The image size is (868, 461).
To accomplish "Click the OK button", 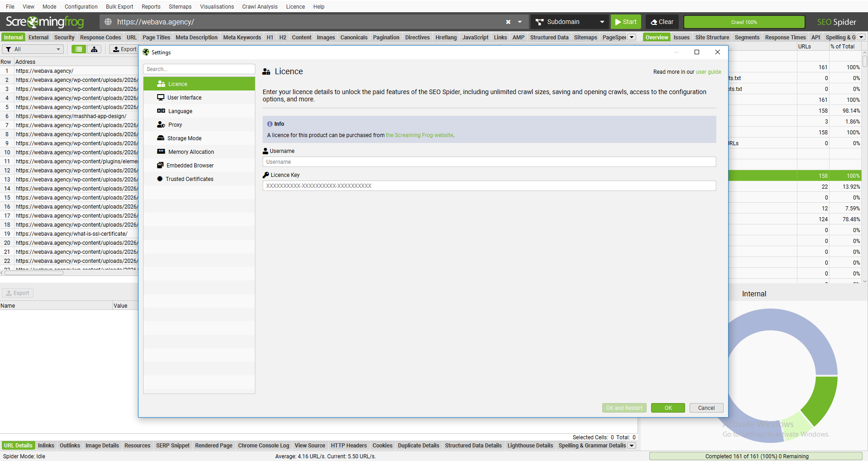I will pos(668,408).
